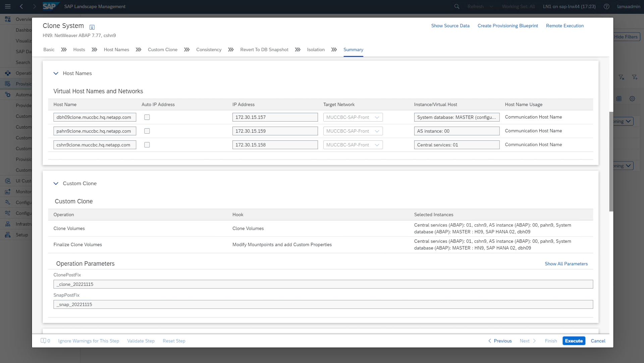Open Target Network dropdown for dbh09clone row

[377, 117]
